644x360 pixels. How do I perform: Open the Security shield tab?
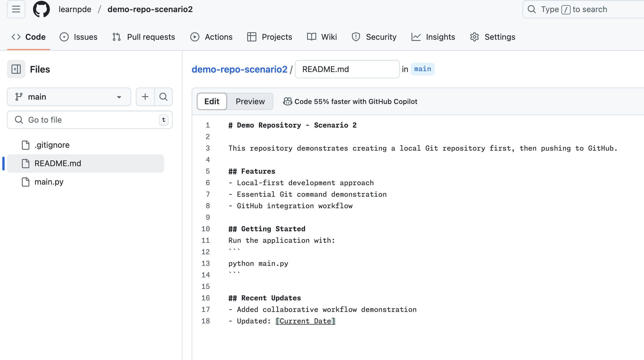click(x=374, y=37)
